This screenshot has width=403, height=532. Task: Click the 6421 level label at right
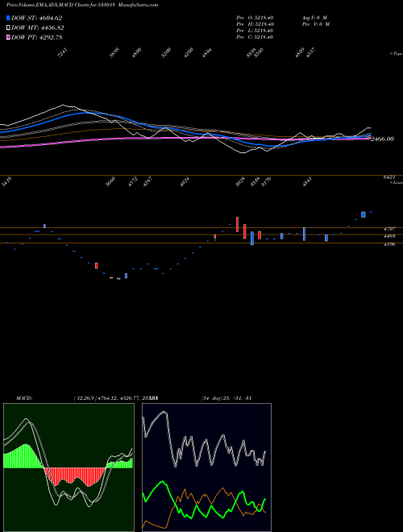[388, 177]
